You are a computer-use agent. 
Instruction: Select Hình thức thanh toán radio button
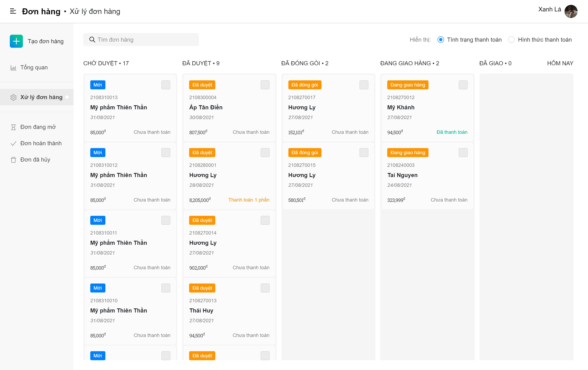(511, 40)
